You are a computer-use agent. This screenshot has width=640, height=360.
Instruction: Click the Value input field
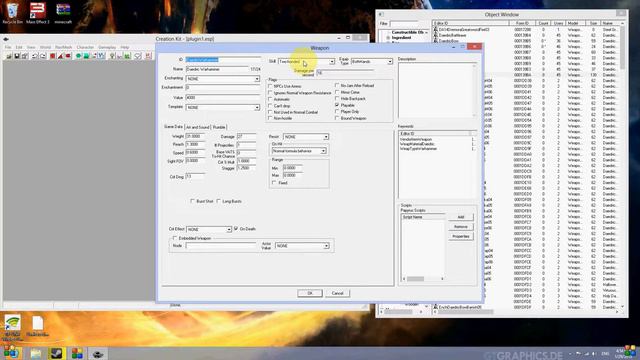(x=222, y=98)
